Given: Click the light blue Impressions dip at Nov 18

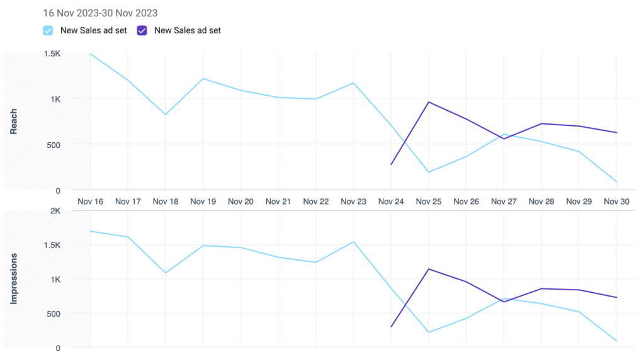Looking at the screenshot, I should 165,273.
